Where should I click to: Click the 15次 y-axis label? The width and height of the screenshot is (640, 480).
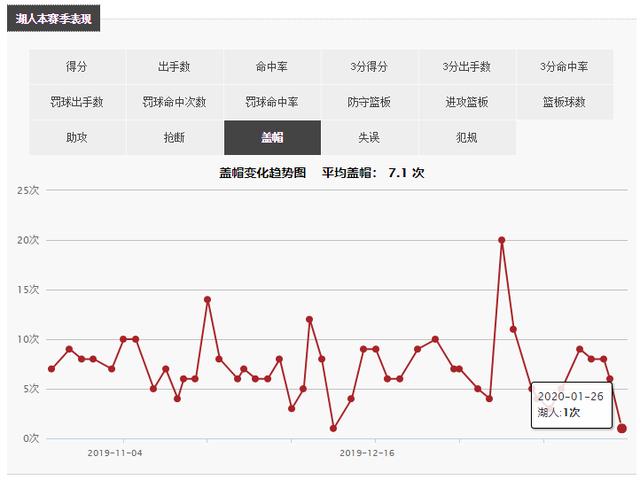28,290
